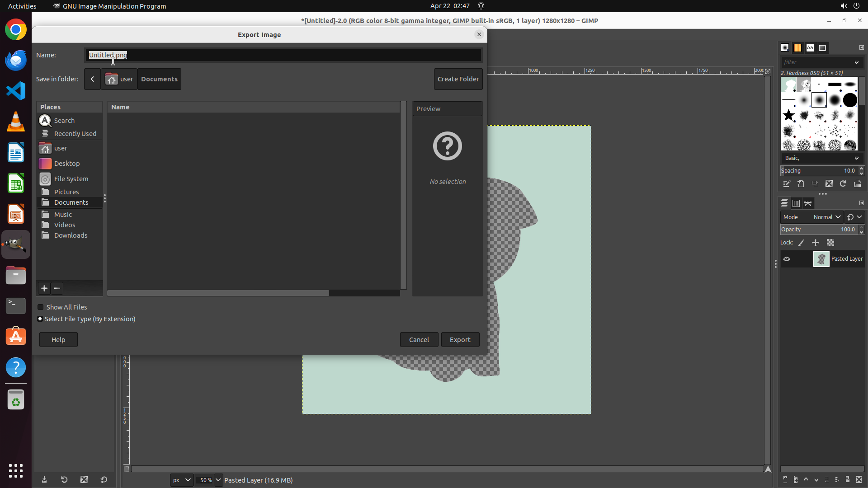Viewport: 868px width, 488px height.
Task: Click the Create Folder button
Action: click(458, 79)
